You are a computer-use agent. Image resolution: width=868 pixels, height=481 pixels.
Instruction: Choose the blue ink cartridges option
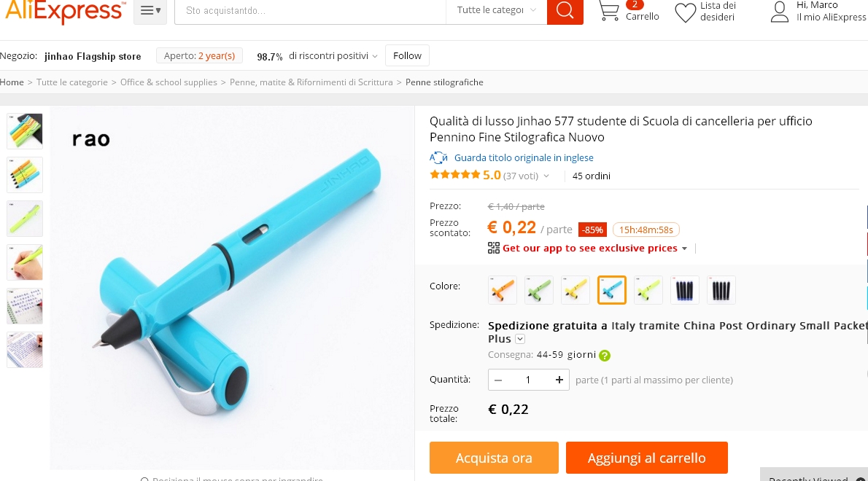(x=685, y=290)
